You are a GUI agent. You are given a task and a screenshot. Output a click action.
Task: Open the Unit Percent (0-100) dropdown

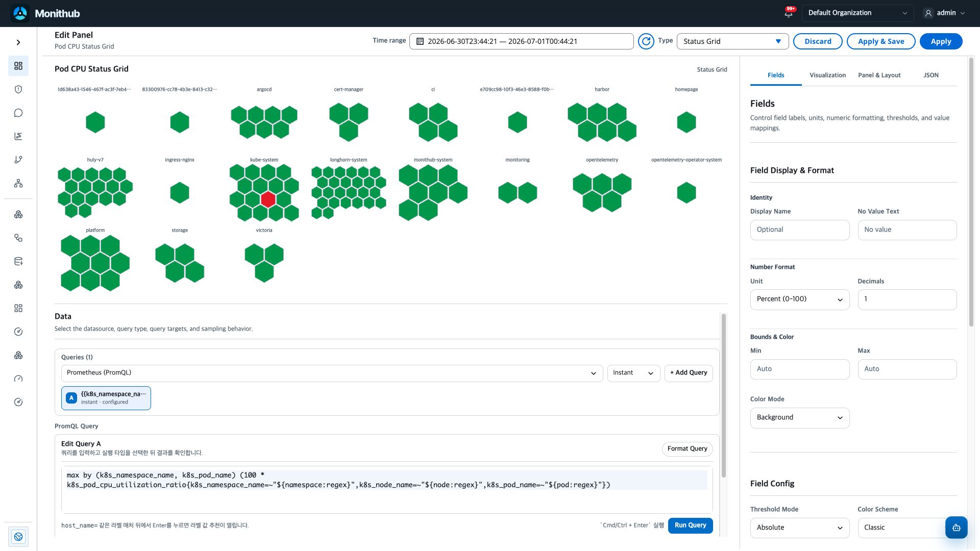point(800,299)
